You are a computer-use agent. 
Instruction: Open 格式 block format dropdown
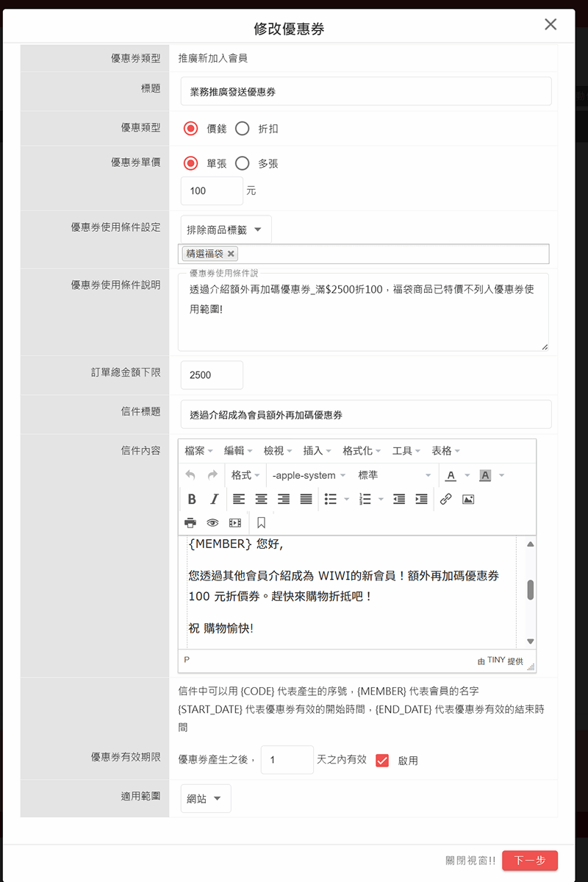point(245,475)
